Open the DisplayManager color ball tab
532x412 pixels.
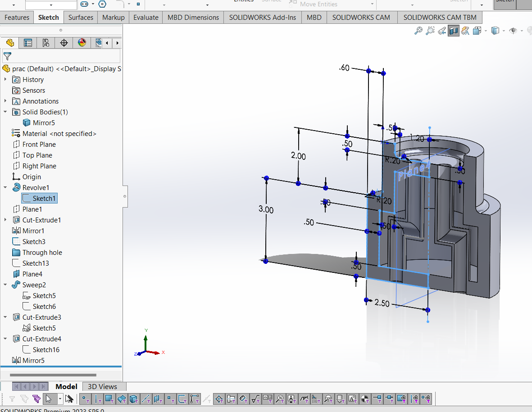(x=82, y=43)
